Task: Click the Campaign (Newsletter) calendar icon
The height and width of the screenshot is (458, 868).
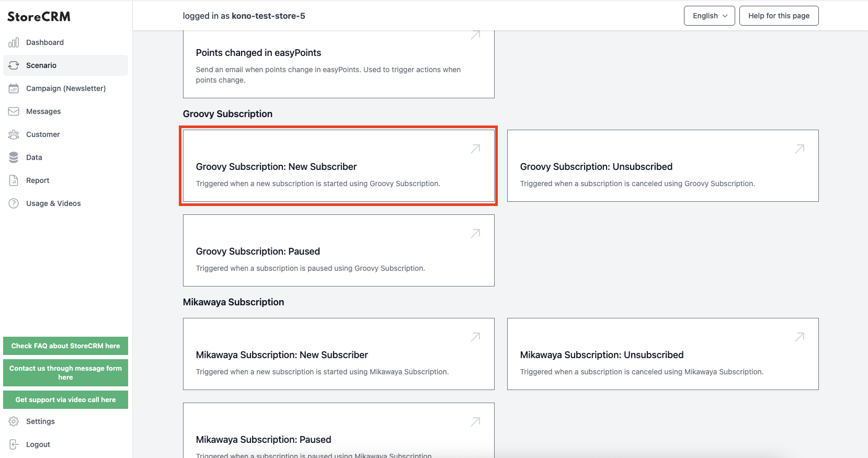Action: coord(14,88)
